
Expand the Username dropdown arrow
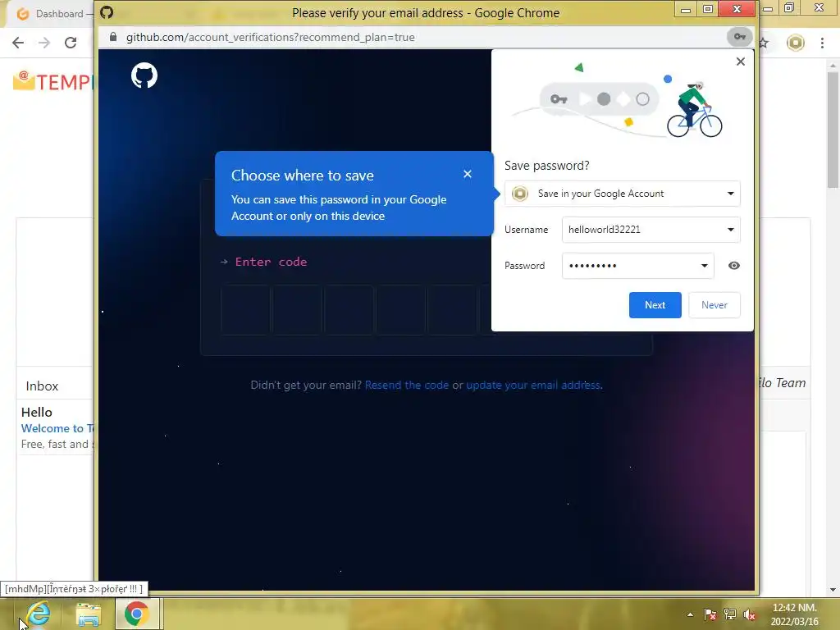pos(731,230)
